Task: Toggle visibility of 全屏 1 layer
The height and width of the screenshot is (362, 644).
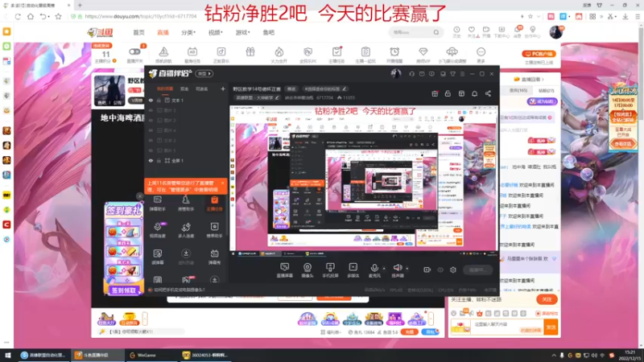Action: (151, 160)
